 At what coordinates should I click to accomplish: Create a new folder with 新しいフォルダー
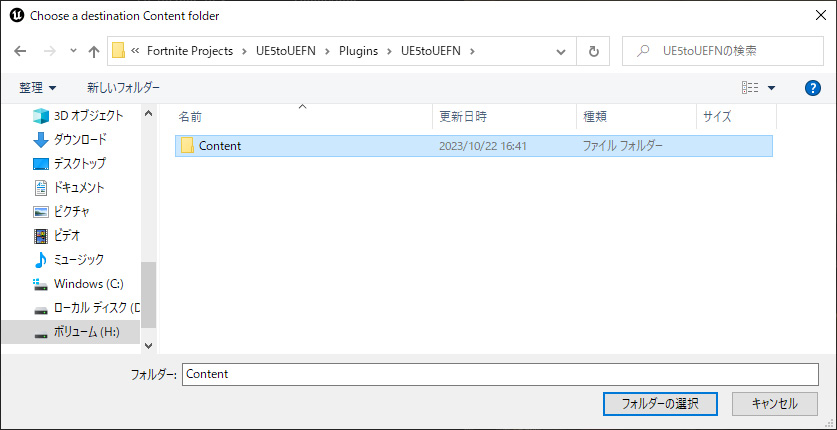pos(123,87)
